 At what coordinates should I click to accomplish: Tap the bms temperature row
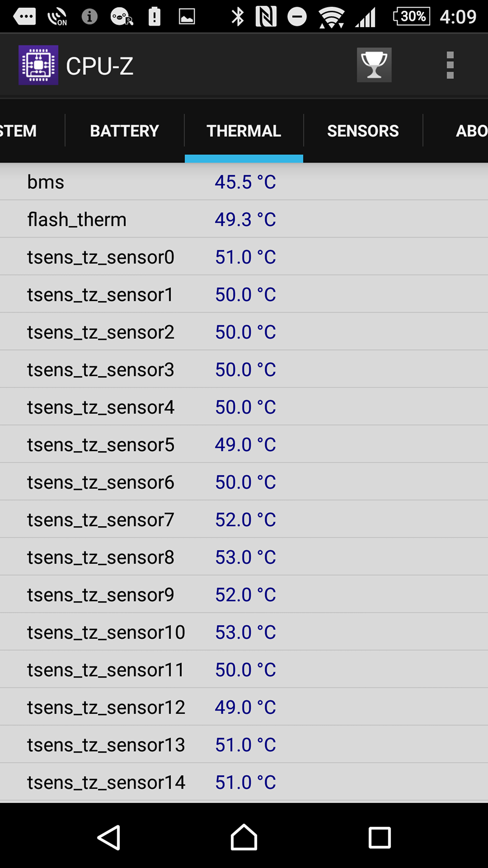pyautogui.click(x=244, y=182)
